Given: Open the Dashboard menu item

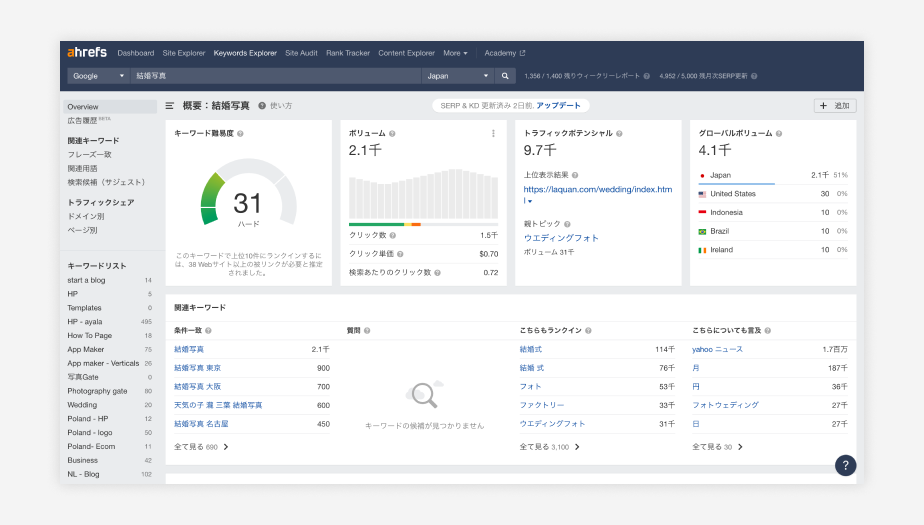Looking at the screenshot, I should tap(136, 53).
